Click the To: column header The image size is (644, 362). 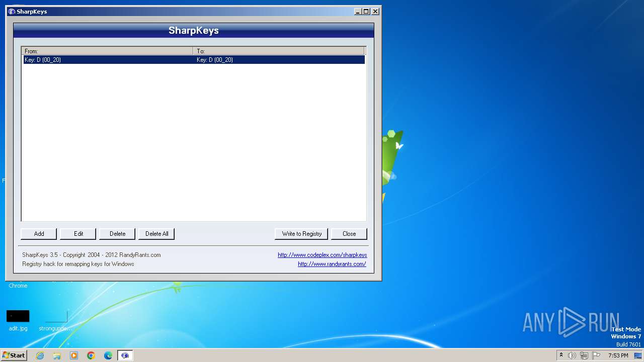point(279,51)
